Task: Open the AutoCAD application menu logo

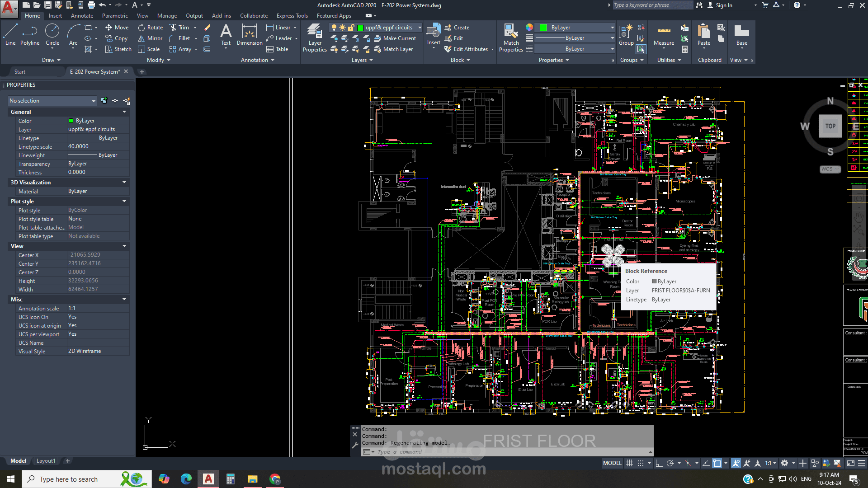Action: coord(9,9)
